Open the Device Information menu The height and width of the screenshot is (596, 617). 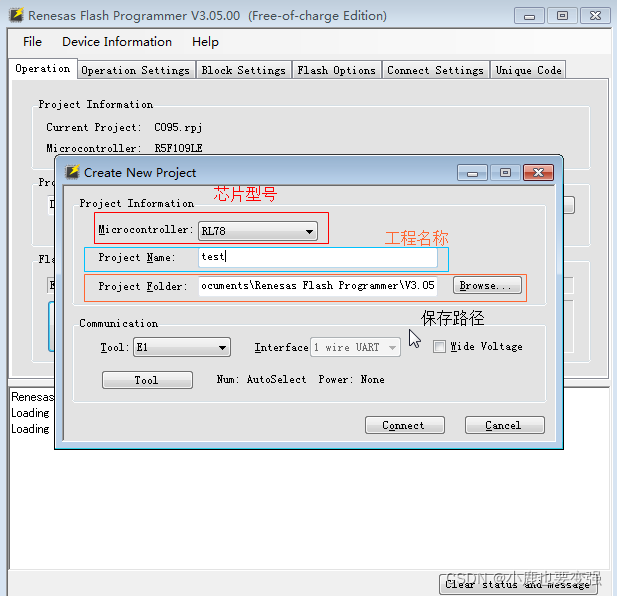[117, 42]
